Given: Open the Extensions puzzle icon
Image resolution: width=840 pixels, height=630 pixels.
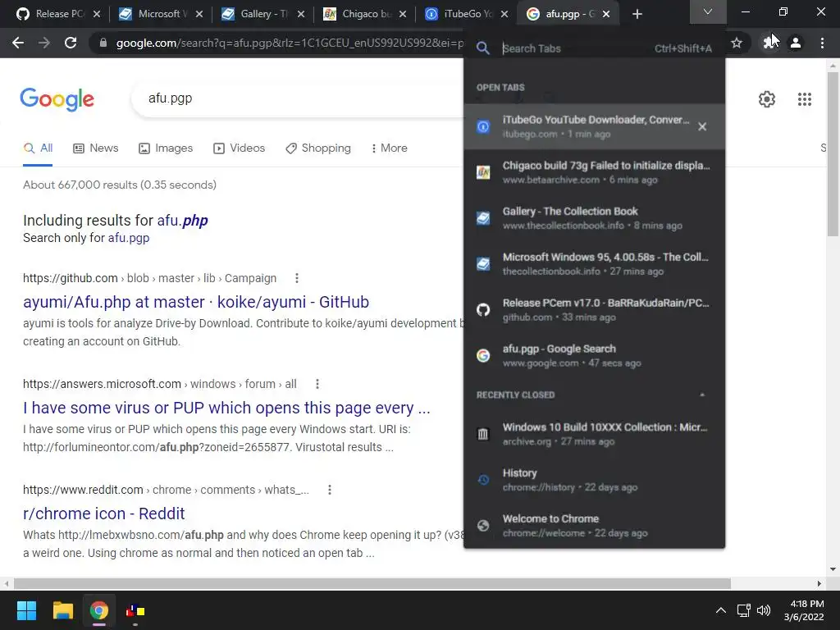Looking at the screenshot, I should pyautogui.click(x=769, y=43).
